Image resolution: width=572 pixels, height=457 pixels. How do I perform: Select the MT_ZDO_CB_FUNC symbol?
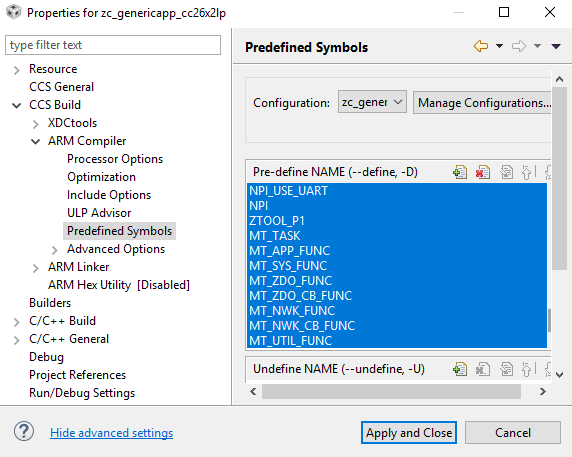pos(397,295)
